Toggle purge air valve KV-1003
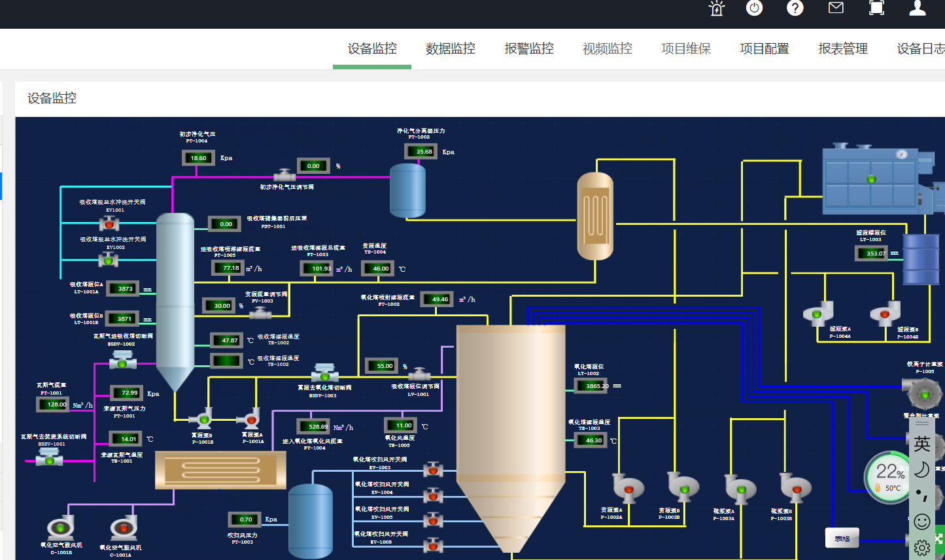The image size is (945, 560). pyautogui.click(x=432, y=469)
